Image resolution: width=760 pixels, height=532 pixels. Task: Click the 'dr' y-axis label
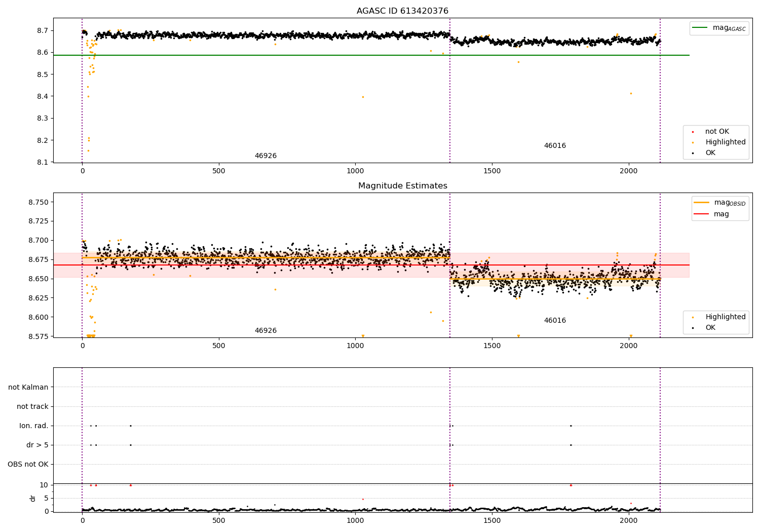(x=33, y=498)
